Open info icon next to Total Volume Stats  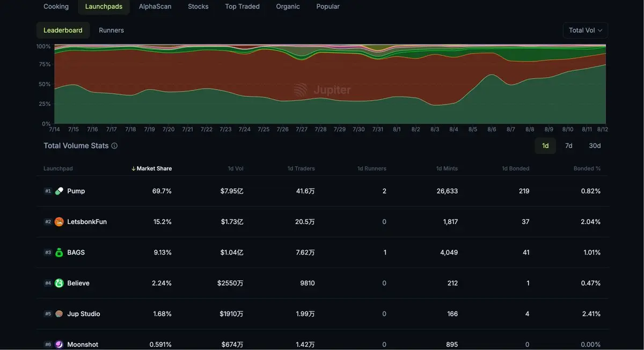tap(114, 146)
